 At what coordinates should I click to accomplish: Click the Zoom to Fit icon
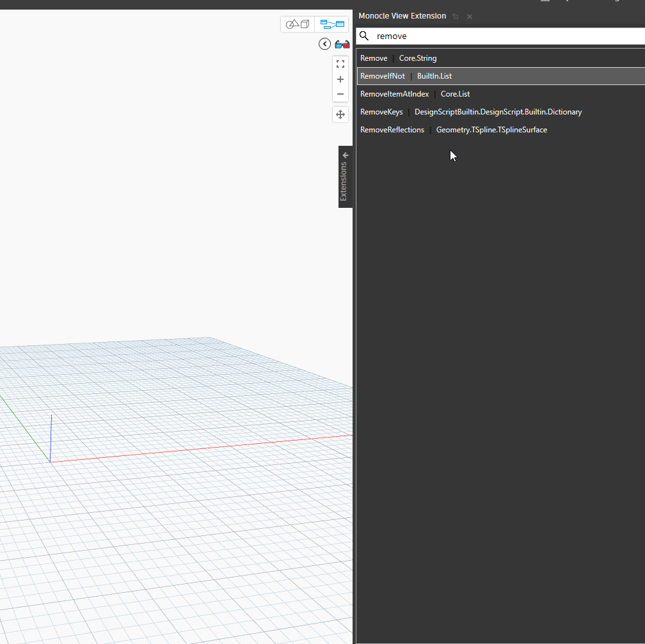click(x=340, y=64)
